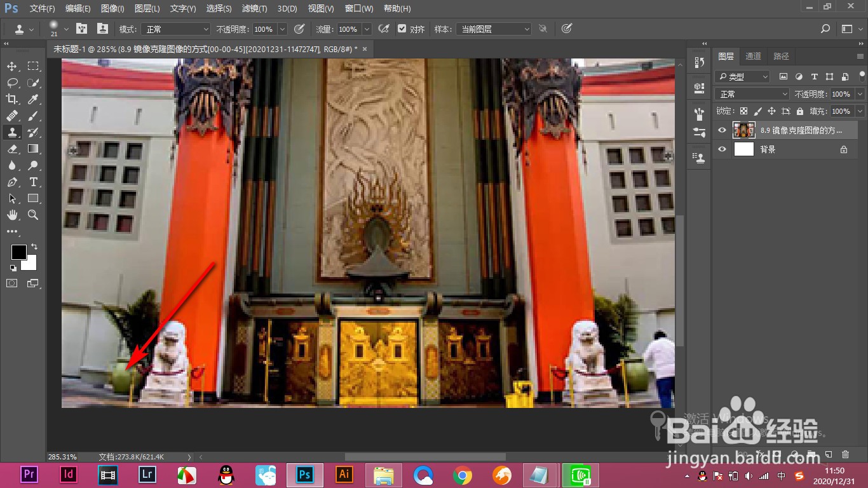
Task: Switch to the 路径 tab
Action: click(x=782, y=56)
